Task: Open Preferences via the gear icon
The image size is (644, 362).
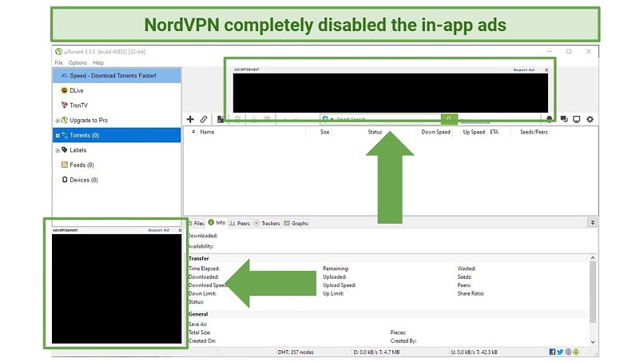Action: (x=590, y=119)
